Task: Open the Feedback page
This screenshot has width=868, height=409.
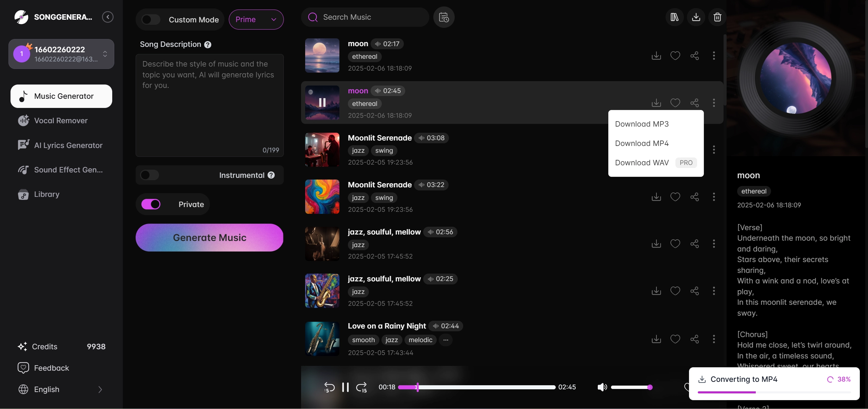Action: click(51, 368)
